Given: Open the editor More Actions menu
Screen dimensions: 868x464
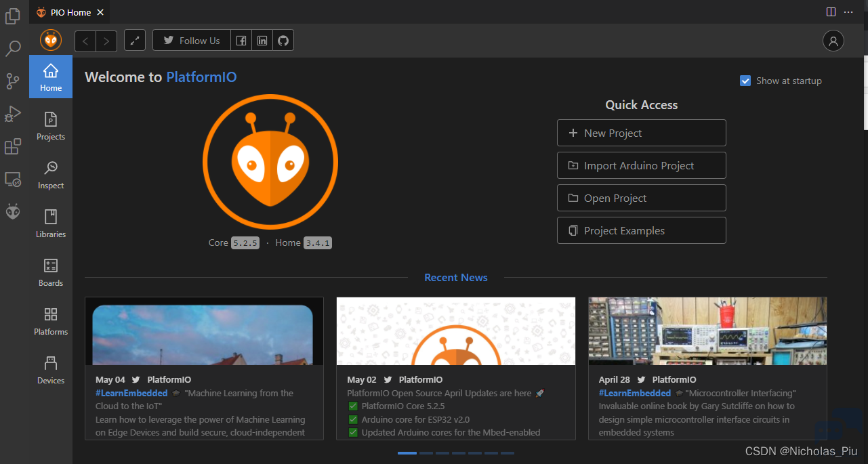Looking at the screenshot, I should tap(848, 12).
